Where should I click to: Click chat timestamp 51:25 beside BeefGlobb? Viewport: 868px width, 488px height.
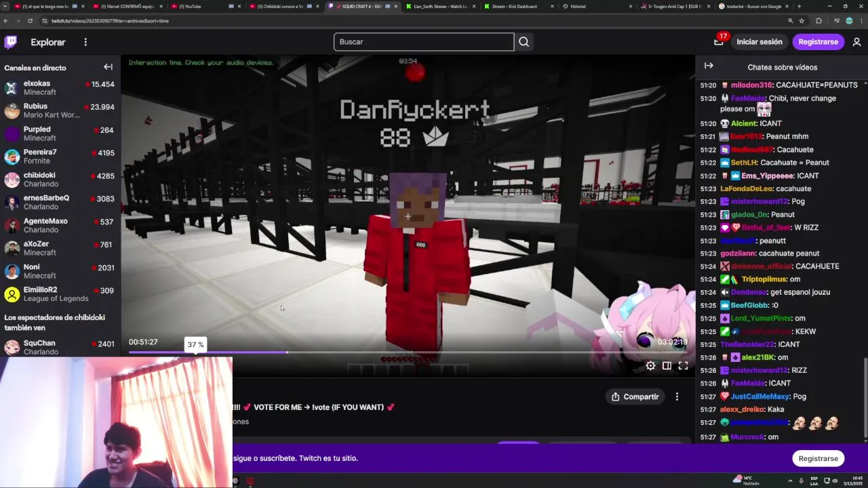[x=708, y=306]
